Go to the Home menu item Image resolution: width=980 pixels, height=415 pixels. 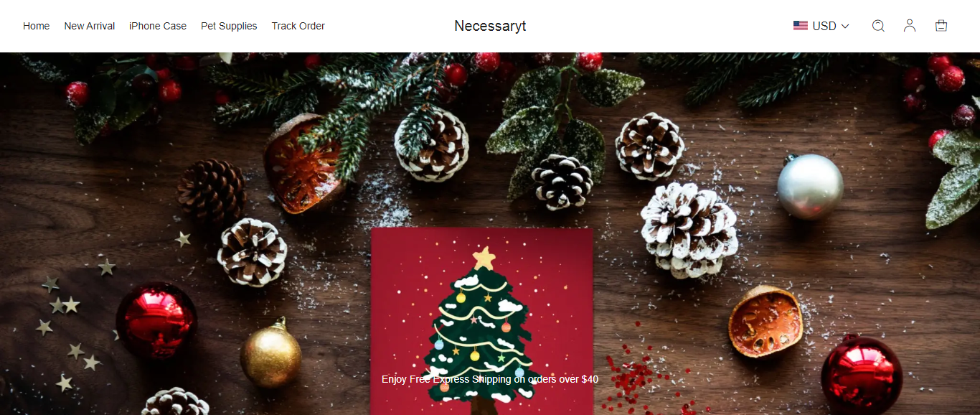(37, 26)
